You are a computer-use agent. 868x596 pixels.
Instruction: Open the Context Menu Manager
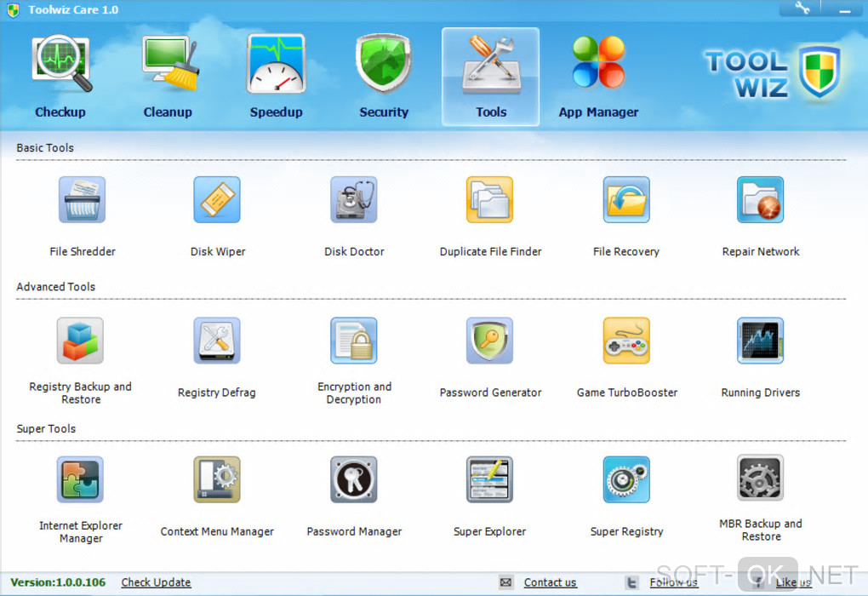217,479
